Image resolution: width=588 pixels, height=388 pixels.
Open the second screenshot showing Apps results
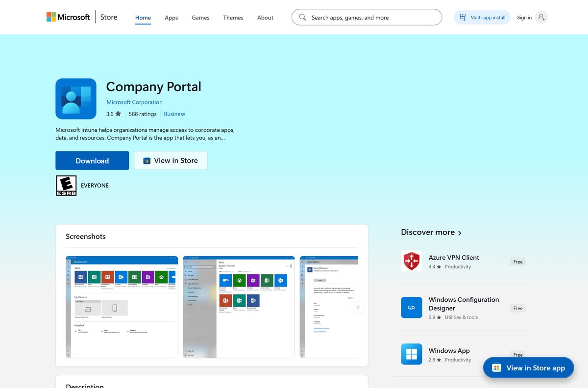point(239,307)
